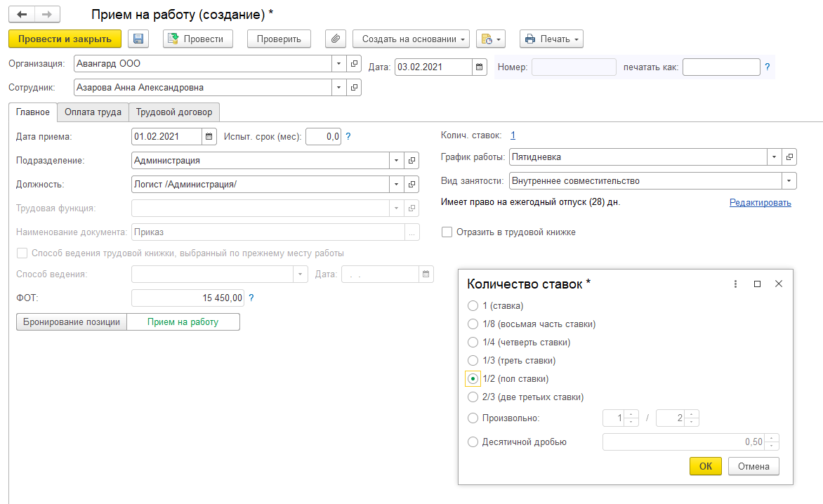This screenshot has height=504, width=823.
Task: Click the save diskette icon
Action: [138, 39]
